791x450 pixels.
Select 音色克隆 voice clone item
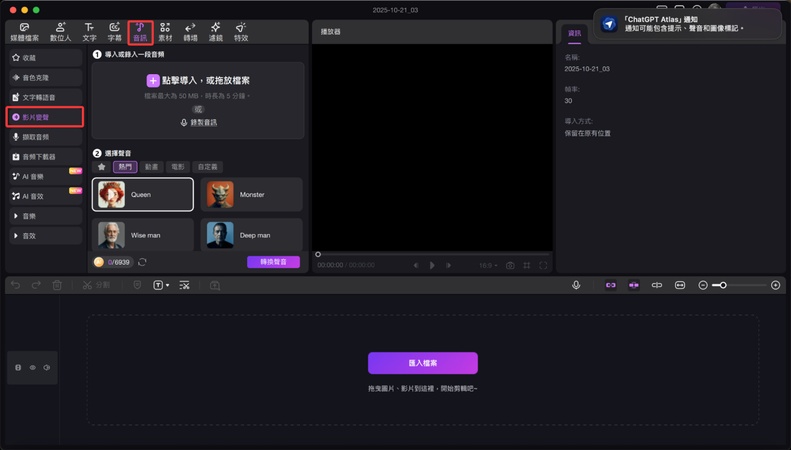tap(45, 78)
